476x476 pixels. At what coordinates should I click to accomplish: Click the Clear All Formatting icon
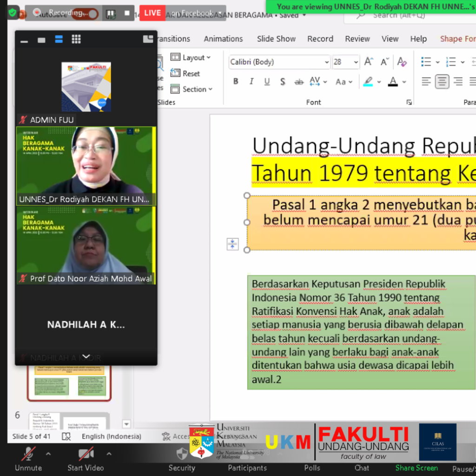tap(402, 62)
